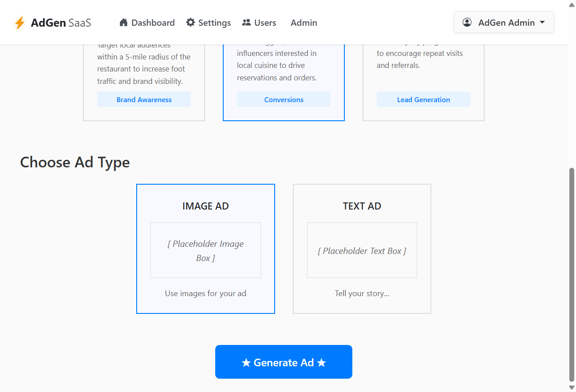Click the Conversions tag label
This screenshot has height=392, width=576.
click(284, 99)
